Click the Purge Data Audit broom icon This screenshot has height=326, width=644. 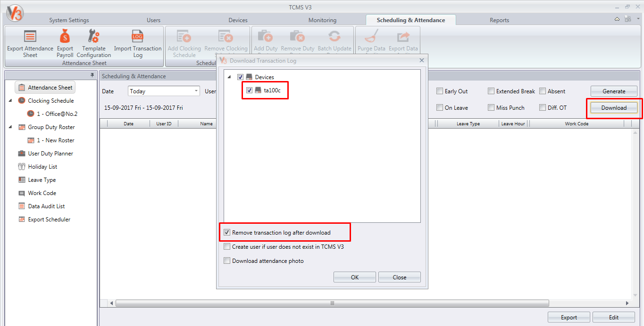[371, 36]
